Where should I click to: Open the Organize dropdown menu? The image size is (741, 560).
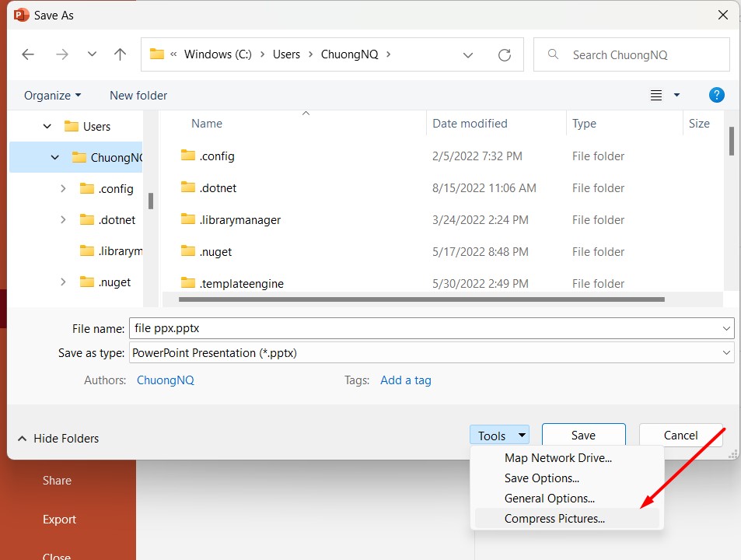click(52, 95)
